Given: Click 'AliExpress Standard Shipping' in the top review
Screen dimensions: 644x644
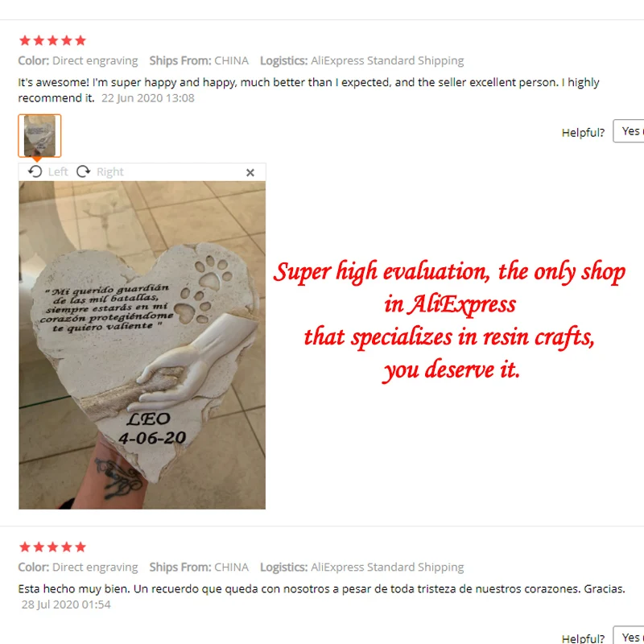Looking at the screenshot, I should 387,61.
